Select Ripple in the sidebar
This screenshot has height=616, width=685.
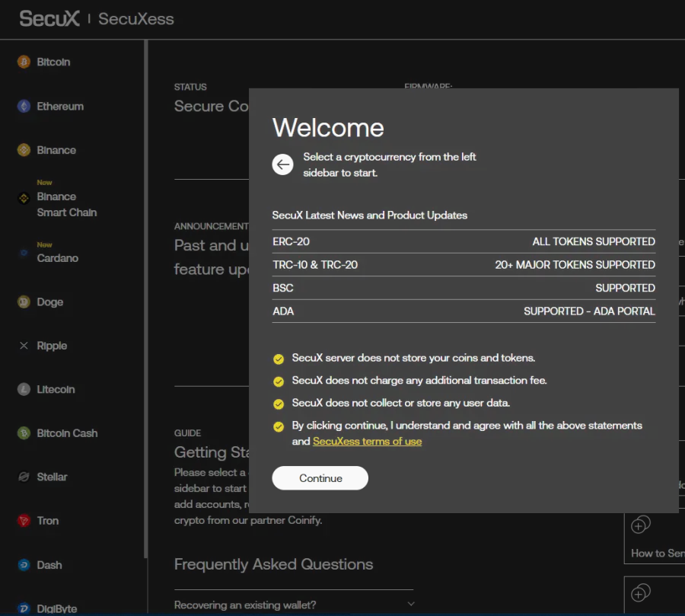tap(52, 346)
